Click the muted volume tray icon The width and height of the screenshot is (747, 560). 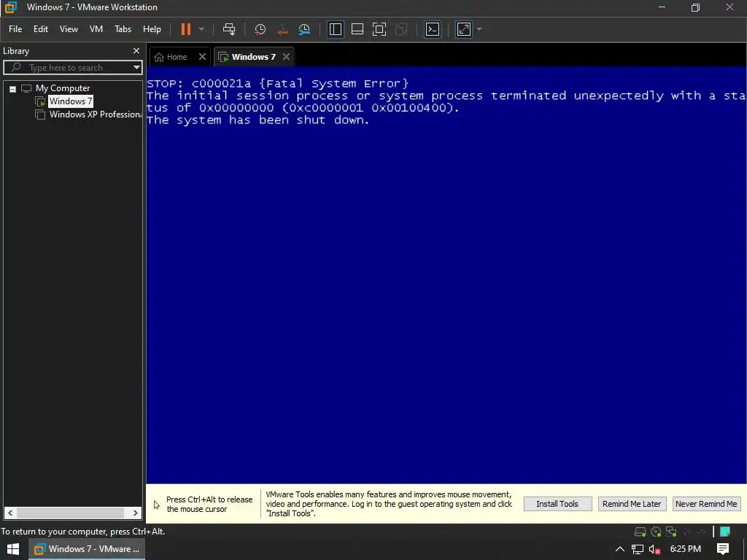pos(654,550)
